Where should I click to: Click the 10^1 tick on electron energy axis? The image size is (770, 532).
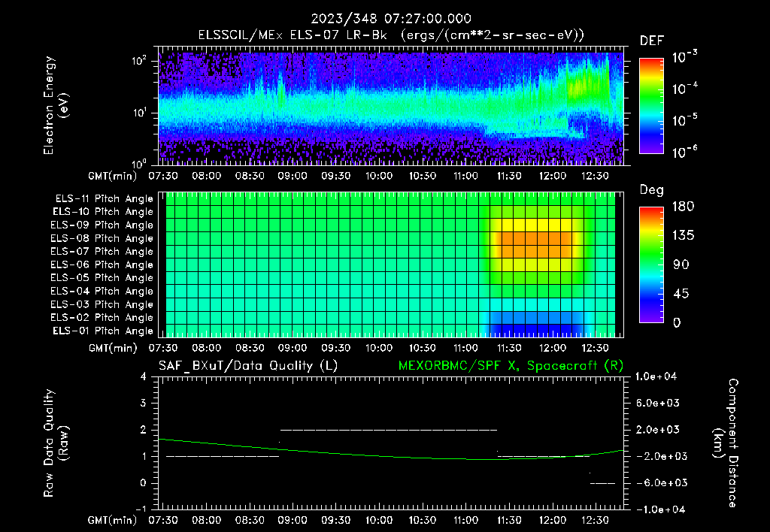click(138, 113)
